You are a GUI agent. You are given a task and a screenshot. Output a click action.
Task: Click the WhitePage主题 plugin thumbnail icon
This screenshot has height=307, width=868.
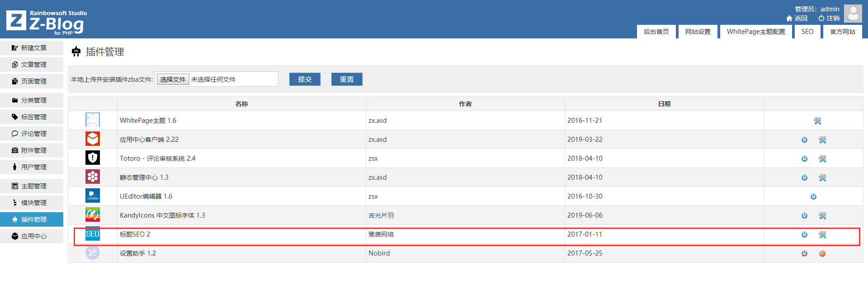(x=93, y=120)
